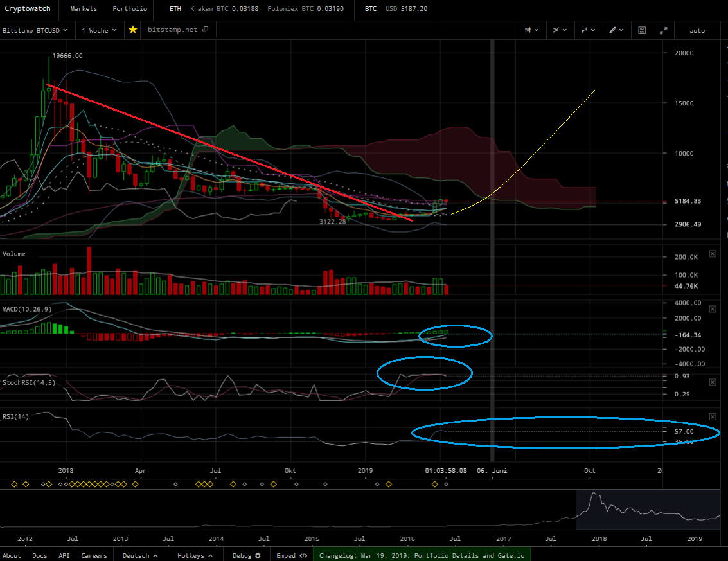Open the Portfolio page
728x561 pixels.
130,8
